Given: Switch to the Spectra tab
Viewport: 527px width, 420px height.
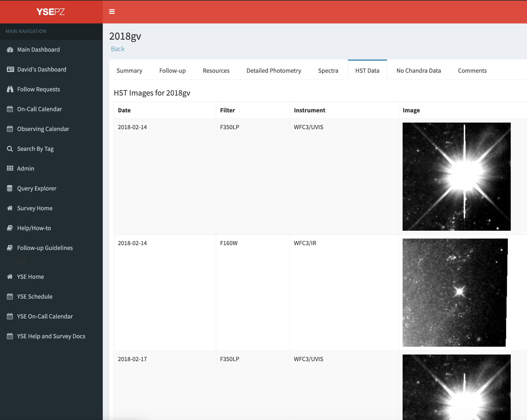Looking at the screenshot, I should click(x=328, y=71).
